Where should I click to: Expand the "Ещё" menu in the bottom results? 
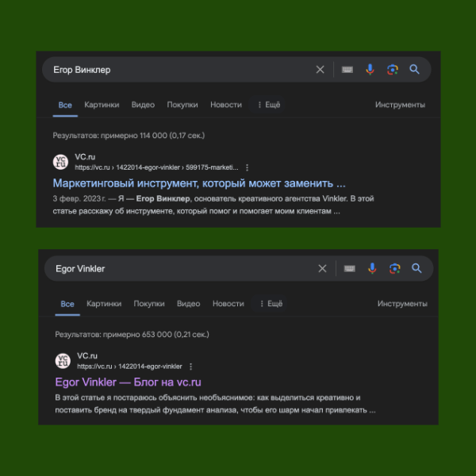271,304
